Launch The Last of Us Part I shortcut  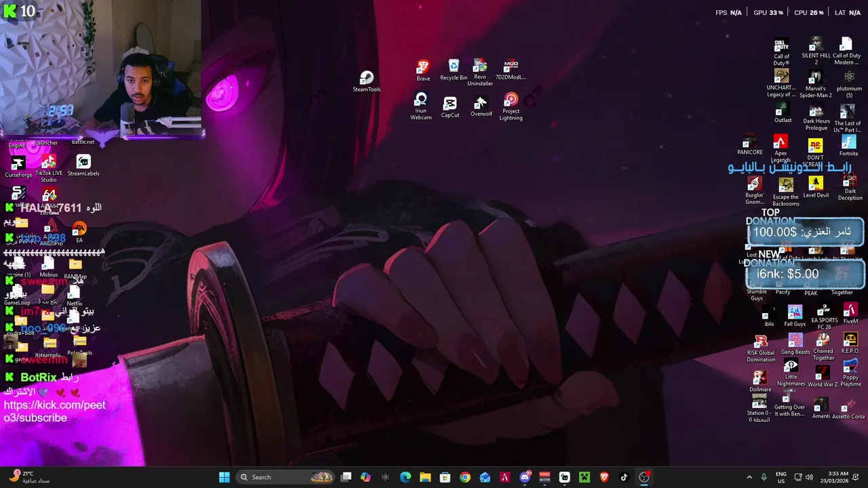pyautogui.click(x=848, y=118)
